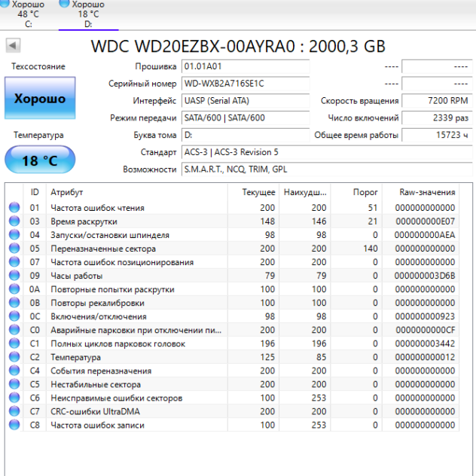Select Повторные попытки раскрутки row
476x476 pixels.
click(232, 289)
